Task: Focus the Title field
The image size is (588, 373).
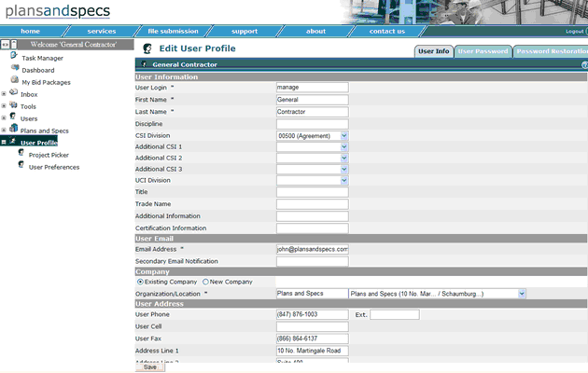Action: pos(313,192)
